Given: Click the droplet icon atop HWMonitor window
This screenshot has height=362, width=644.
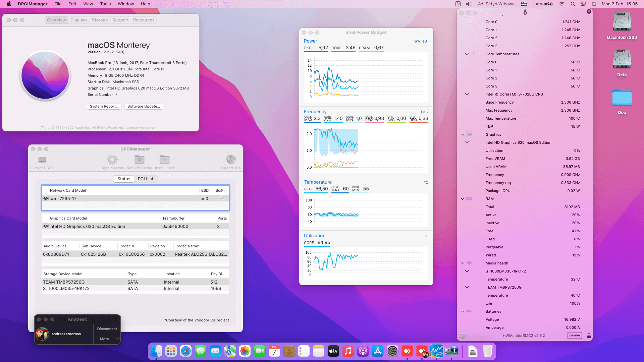Looking at the screenshot, I should click(525, 12).
